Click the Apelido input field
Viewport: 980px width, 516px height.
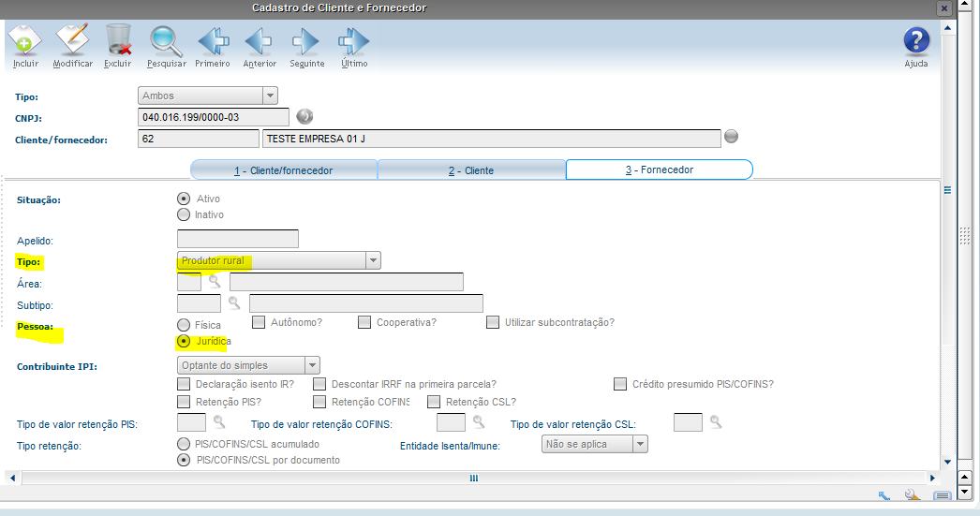[237, 239]
